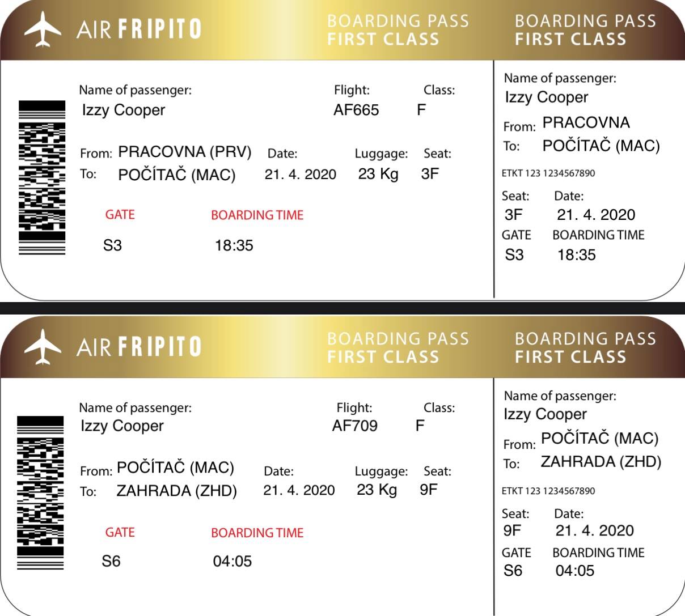
Task: Click gate S6 under the red GATE label
Action: pyautogui.click(x=111, y=561)
